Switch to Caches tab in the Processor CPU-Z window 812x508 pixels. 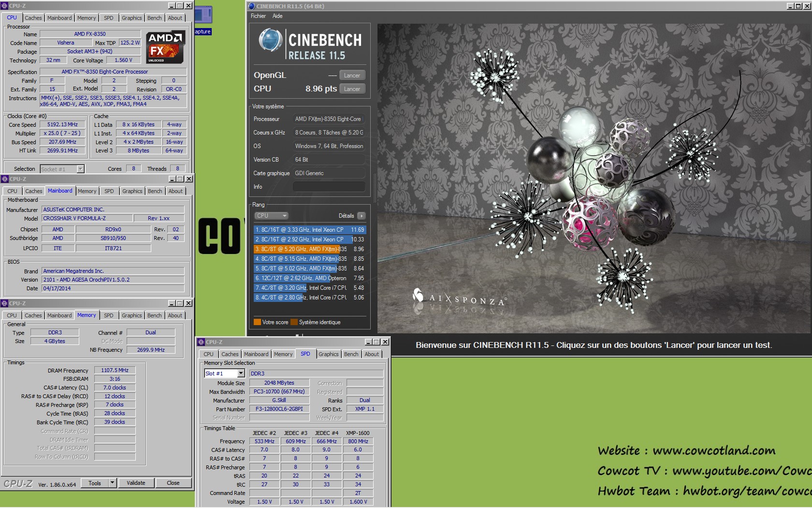tap(33, 18)
